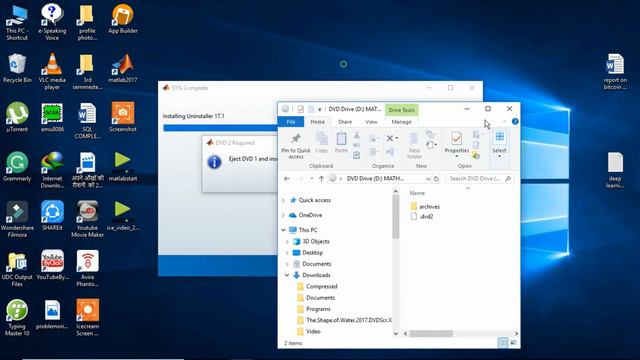Select the e-Speaking Voice desktop icon
The height and width of the screenshot is (360, 640).
click(x=52, y=22)
